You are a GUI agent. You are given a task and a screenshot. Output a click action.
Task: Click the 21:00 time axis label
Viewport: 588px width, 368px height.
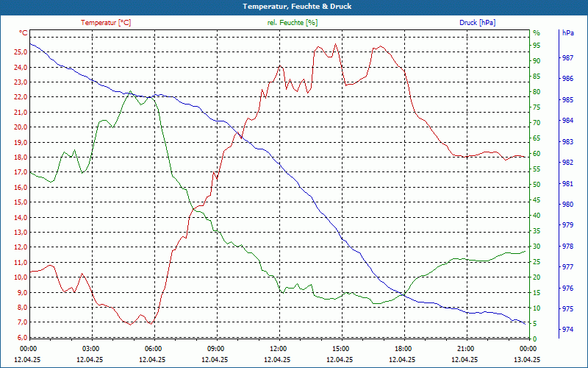465,349
